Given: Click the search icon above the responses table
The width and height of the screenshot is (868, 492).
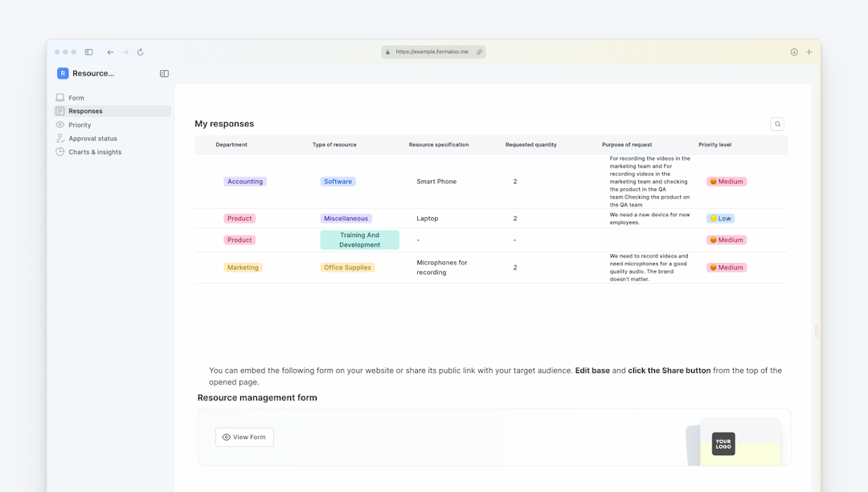Looking at the screenshot, I should [777, 124].
